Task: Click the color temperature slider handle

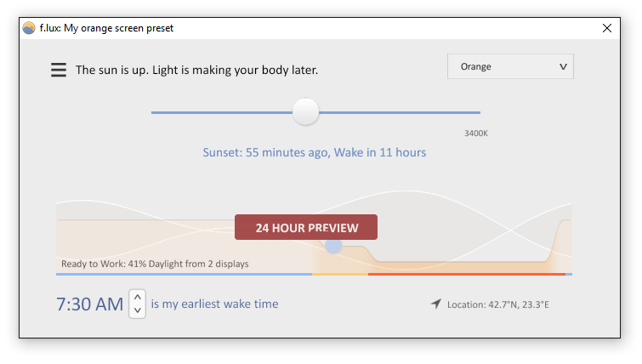Action: 305,111
